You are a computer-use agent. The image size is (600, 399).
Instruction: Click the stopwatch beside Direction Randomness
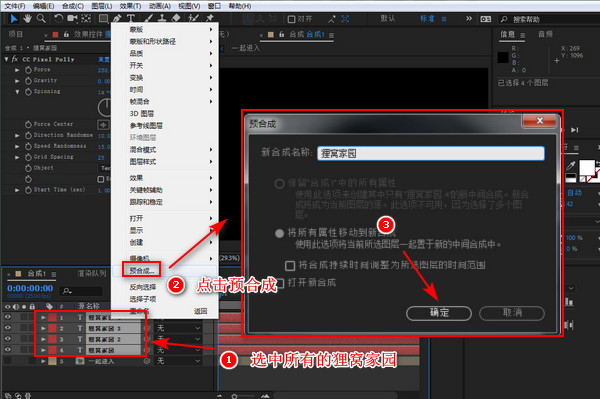[x=28, y=135]
